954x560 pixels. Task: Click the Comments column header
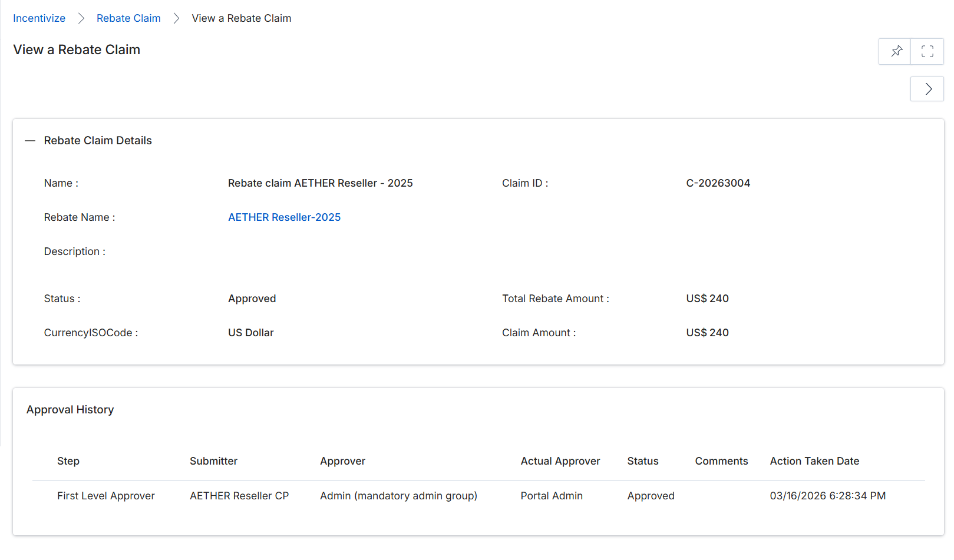722,461
